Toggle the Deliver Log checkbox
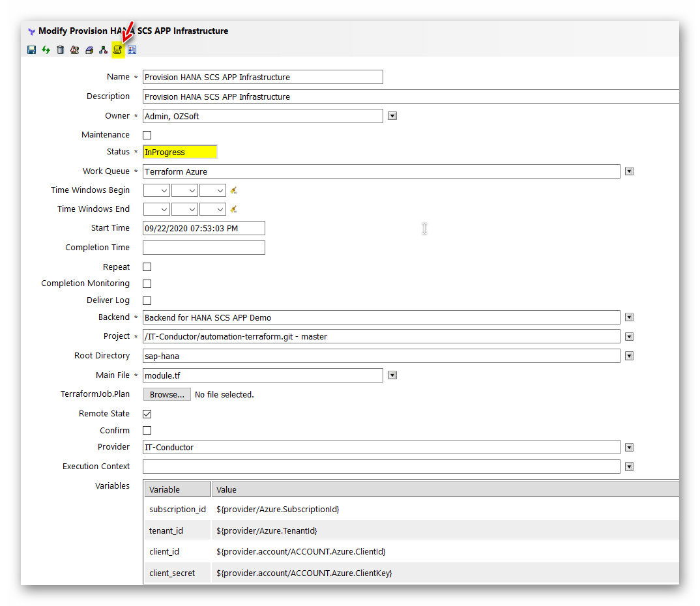 click(147, 301)
